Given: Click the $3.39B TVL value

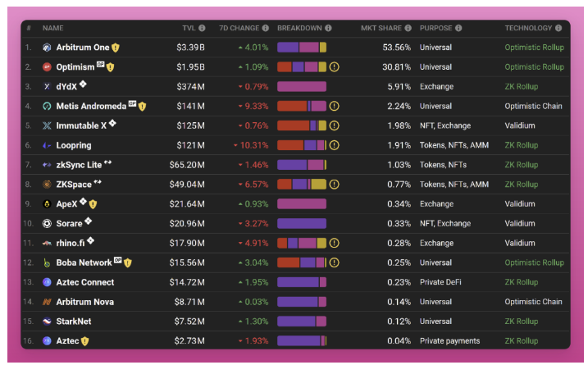Looking at the screenshot, I should [190, 48].
